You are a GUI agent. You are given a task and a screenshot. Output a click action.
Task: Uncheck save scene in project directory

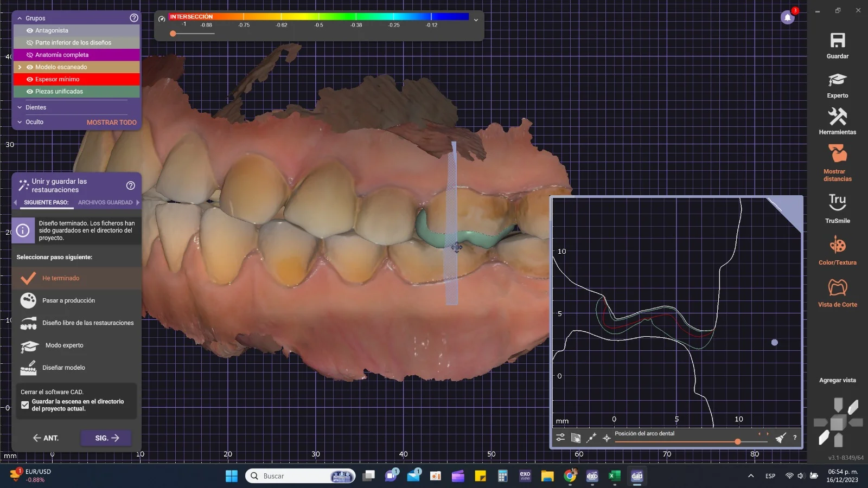(x=25, y=405)
